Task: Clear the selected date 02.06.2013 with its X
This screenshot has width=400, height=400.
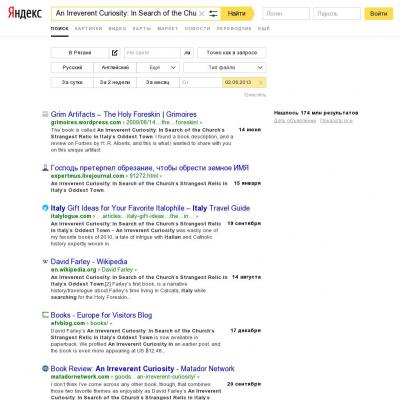Action: (261, 82)
